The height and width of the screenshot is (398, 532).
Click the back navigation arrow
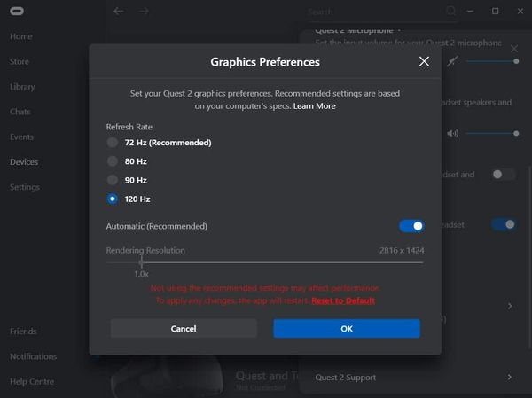pyautogui.click(x=119, y=12)
